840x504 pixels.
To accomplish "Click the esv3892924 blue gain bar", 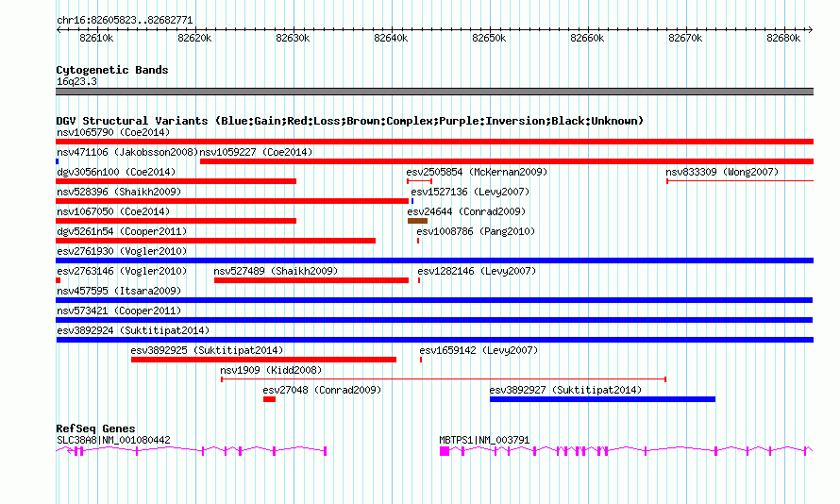I will 434,340.
